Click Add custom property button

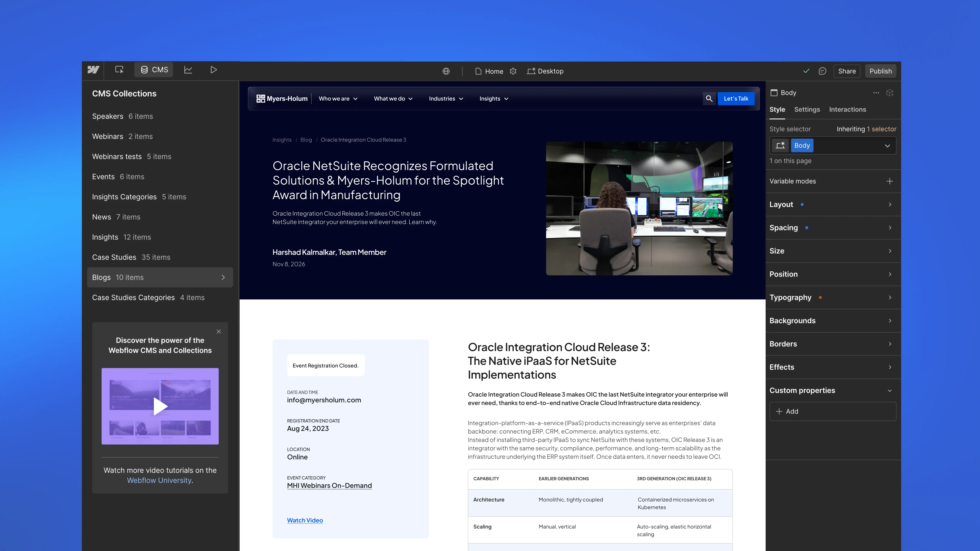(x=833, y=412)
